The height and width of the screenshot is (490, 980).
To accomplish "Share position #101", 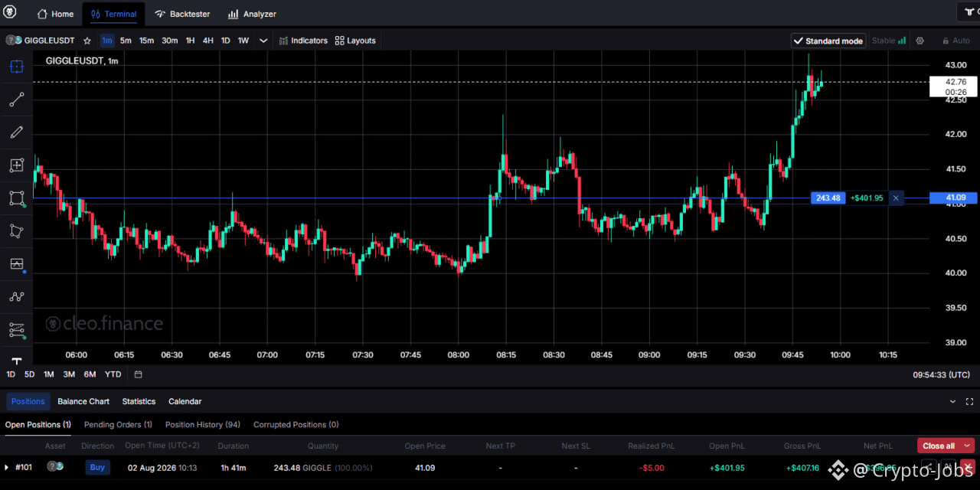I will (x=929, y=467).
